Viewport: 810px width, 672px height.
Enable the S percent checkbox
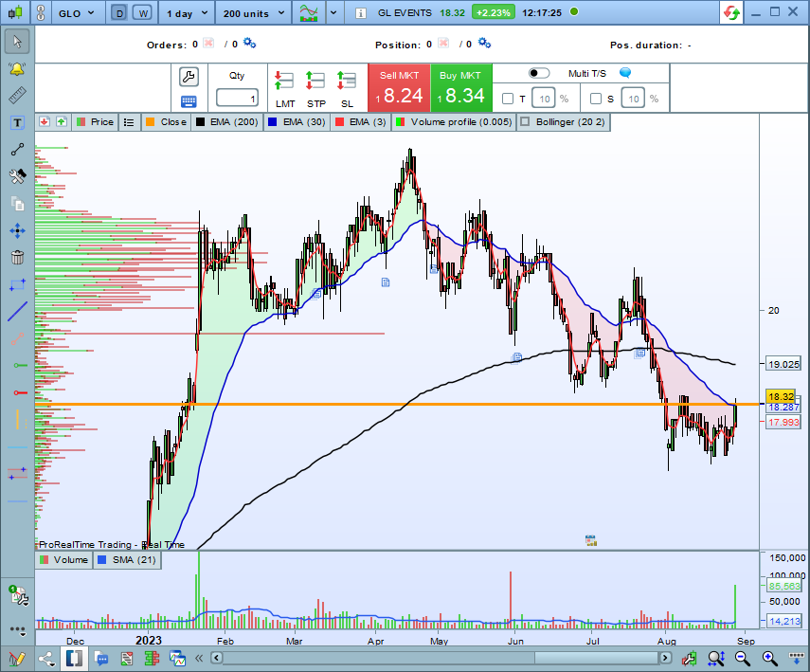(596, 99)
